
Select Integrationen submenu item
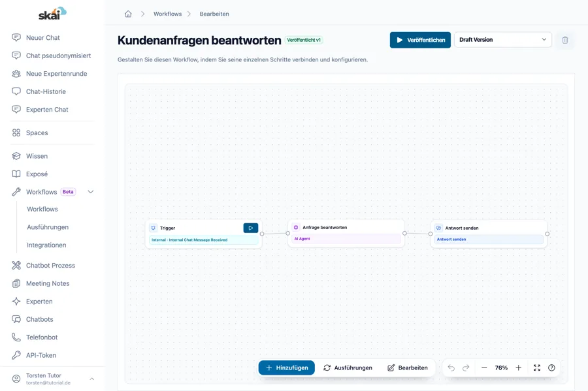click(46, 245)
